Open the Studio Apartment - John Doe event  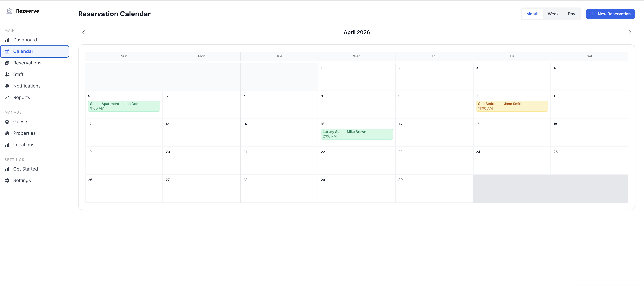click(x=124, y=106)
